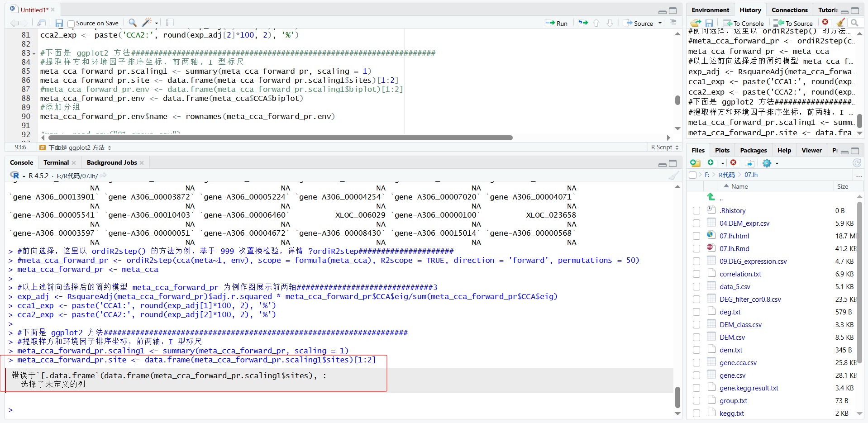This screenshot has width=868, height=423.
Task: Check the checkbox next to DEM.csv
Action: pyautogui.click(x=696, y=337)
